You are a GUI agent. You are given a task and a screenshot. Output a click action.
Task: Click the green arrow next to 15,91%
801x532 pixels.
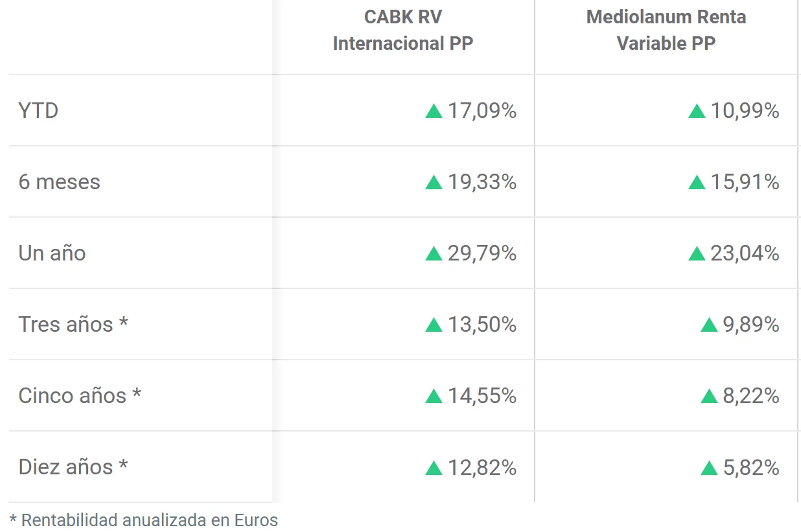coord(697,183)
